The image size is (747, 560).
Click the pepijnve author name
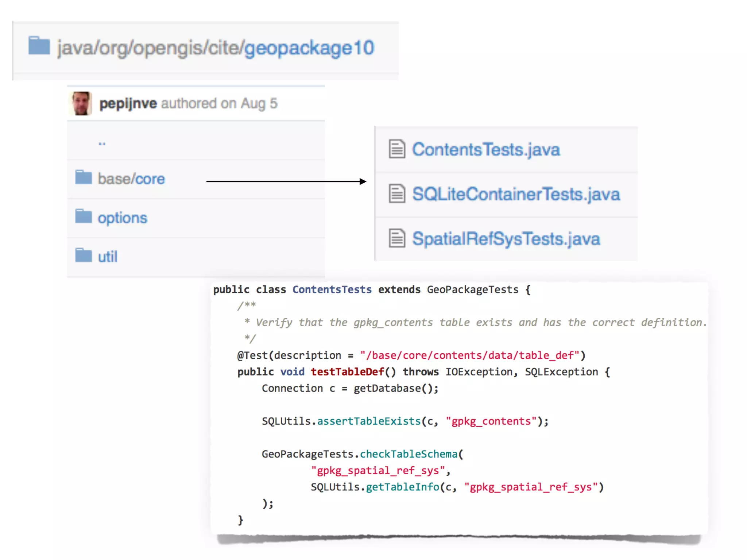pos(128,104)
